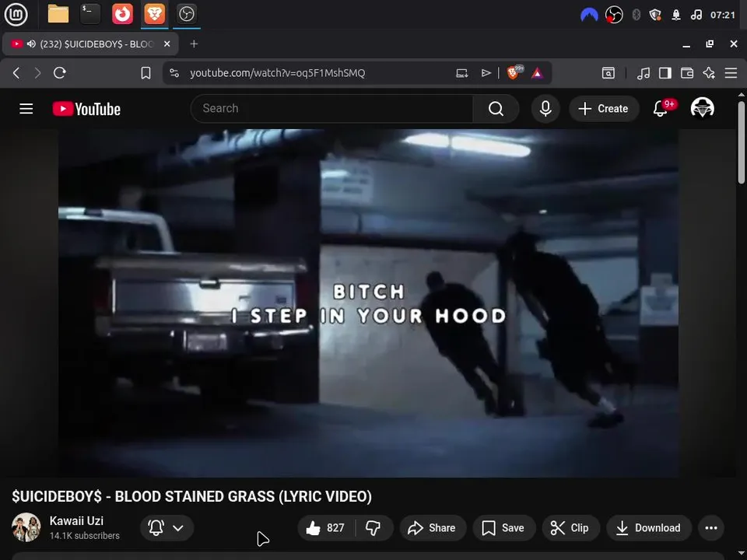Open the security shield tray icon

pos(655,15)
